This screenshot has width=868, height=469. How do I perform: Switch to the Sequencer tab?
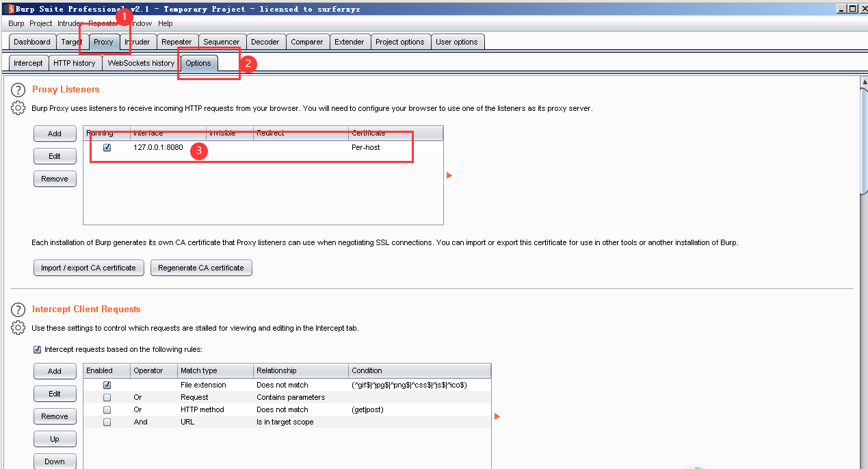tap(222, 42)
